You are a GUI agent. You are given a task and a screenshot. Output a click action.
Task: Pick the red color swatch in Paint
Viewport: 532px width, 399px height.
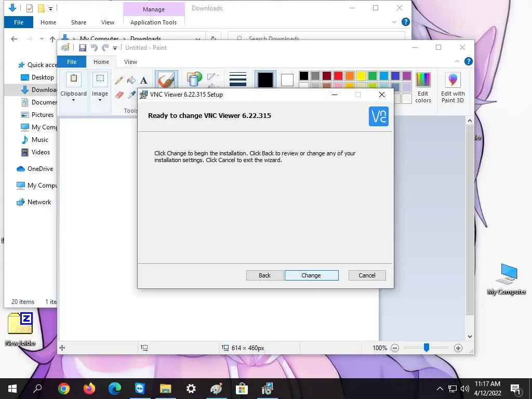point(338,76)
